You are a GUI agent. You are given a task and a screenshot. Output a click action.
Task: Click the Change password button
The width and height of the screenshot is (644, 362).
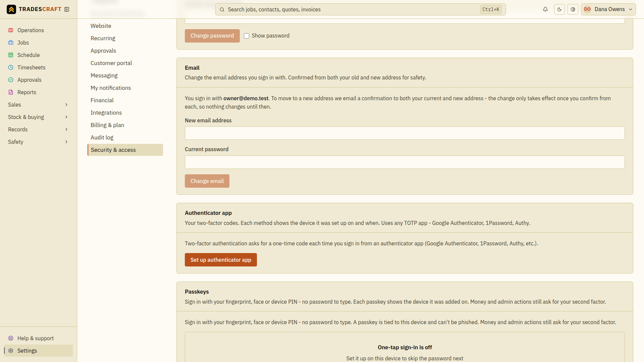point(212,36)
